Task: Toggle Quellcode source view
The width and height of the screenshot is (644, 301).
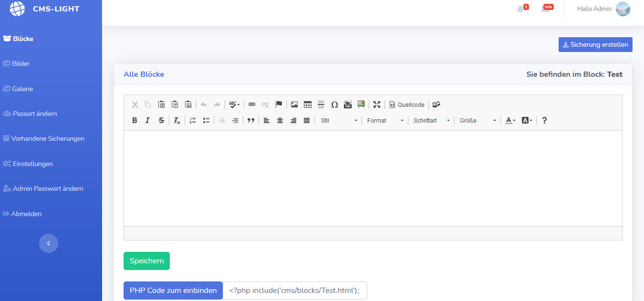Action: coord(407,104)
